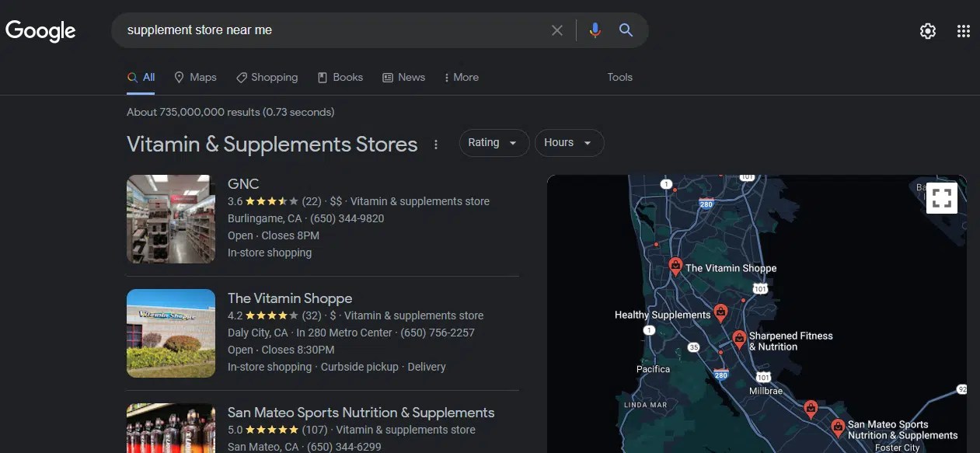The image size is (980, 453).
Task: Clear the search query with the X icon
Action: pyautogui.click(x=557, y=30)
